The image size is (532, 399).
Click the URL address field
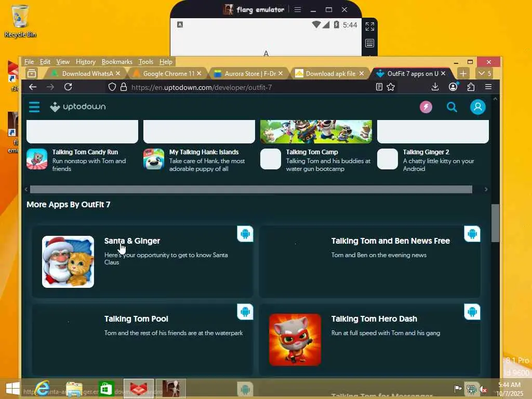point(251,87)
